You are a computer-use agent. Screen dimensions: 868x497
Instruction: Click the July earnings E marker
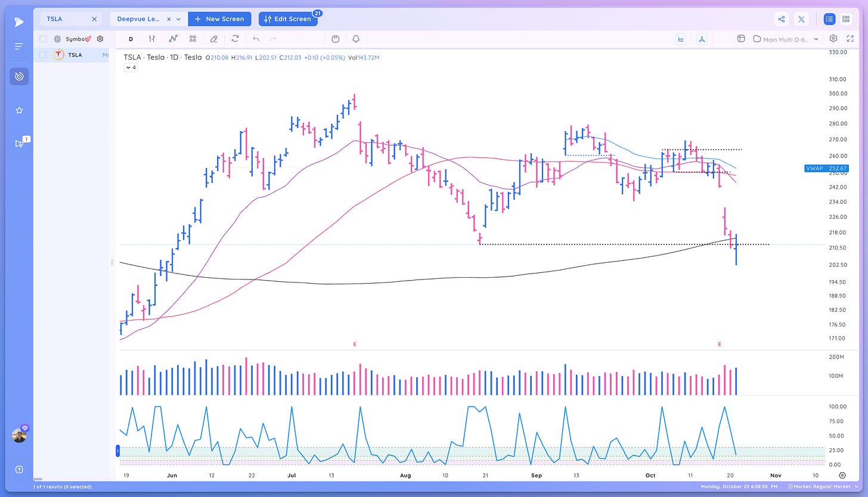(x=355, y=344)
